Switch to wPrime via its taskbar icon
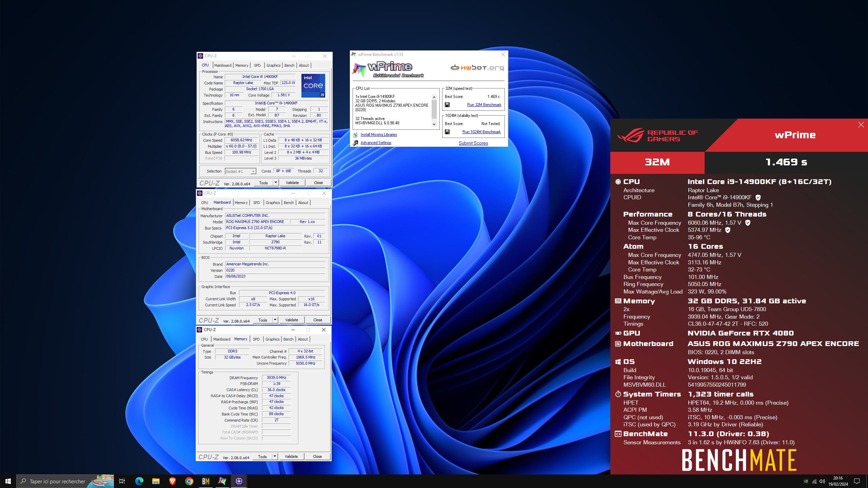868x488 pixels. (222, 481)
